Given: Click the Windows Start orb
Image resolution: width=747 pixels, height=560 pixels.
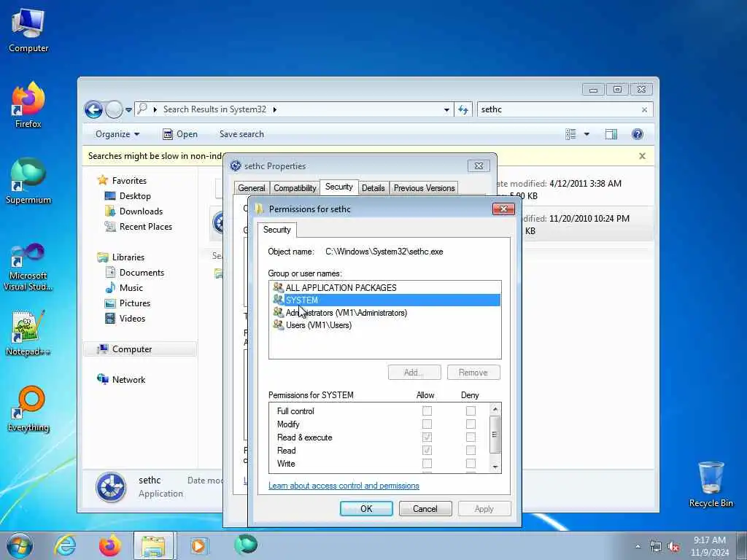Looking at the screenshot, I should pyautogui.click(x=20, y=545).
